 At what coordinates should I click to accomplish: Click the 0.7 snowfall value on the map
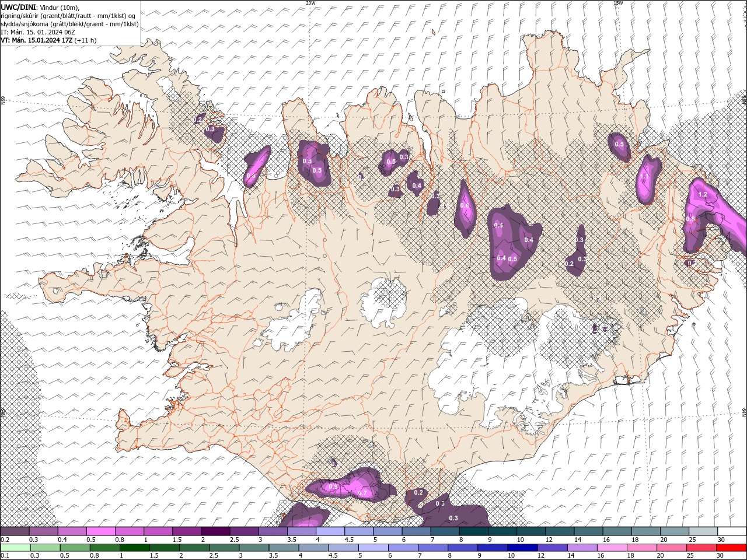point(362,494)
